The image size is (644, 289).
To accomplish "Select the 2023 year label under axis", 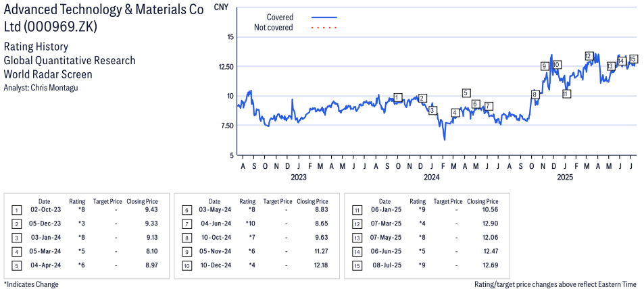I will (x=299, y=178).
